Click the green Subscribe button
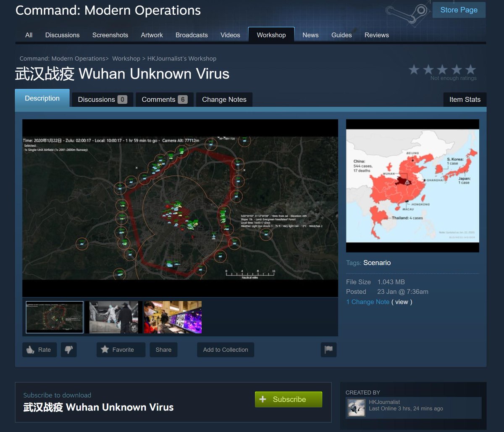Screen dimensions: 504x432 click(x=289, y=399)
